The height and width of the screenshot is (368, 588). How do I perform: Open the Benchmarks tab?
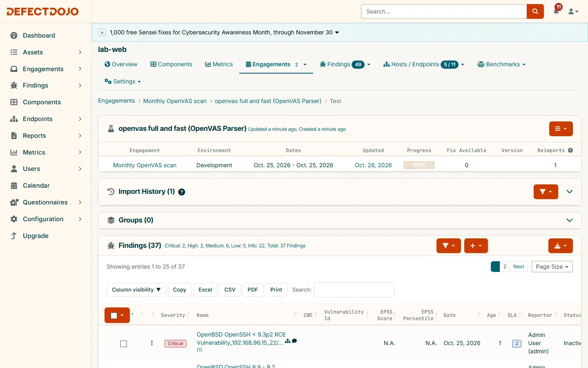[x=501, y=64]
